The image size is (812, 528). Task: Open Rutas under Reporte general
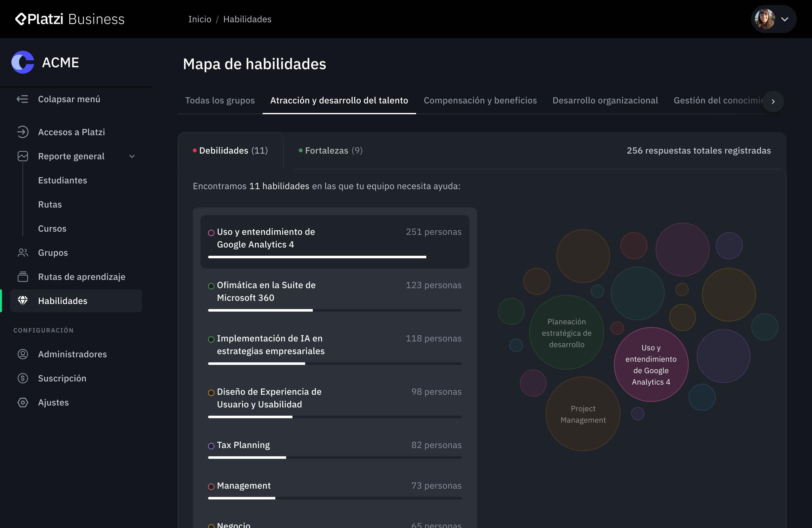50,204
